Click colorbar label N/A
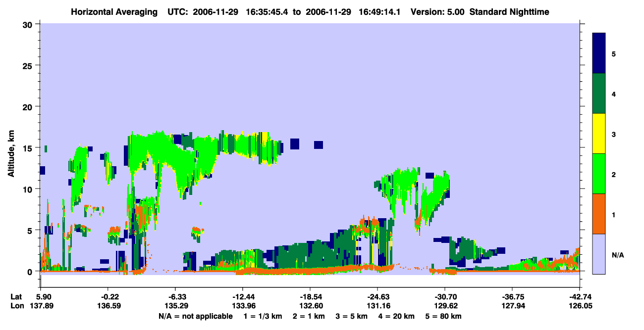The height and width of the screenshot is (330, 644). click(617, 255)
